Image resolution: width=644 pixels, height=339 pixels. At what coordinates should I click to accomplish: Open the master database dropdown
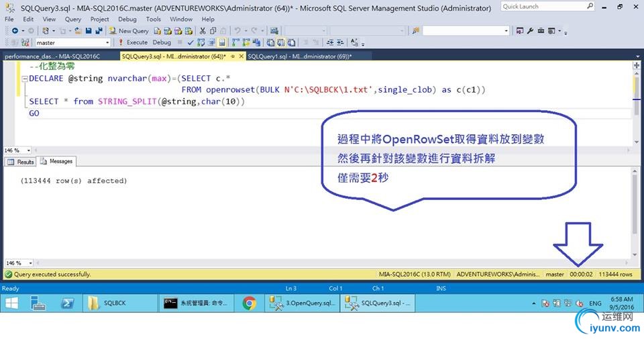107,42
